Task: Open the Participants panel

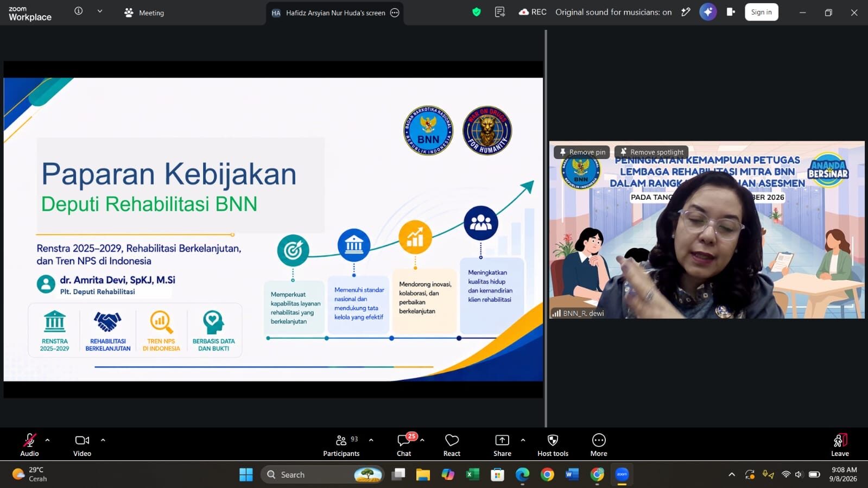Action: point(341,445)
